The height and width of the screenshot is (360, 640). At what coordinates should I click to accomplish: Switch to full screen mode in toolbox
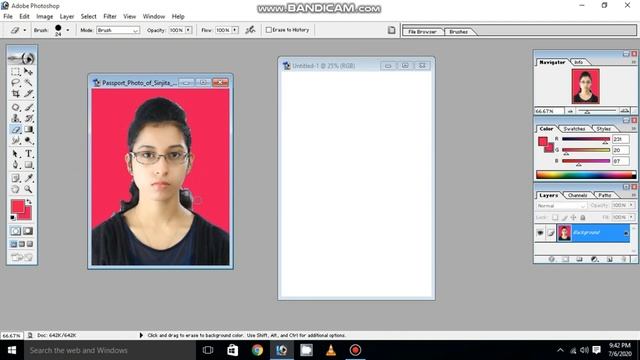30,244
